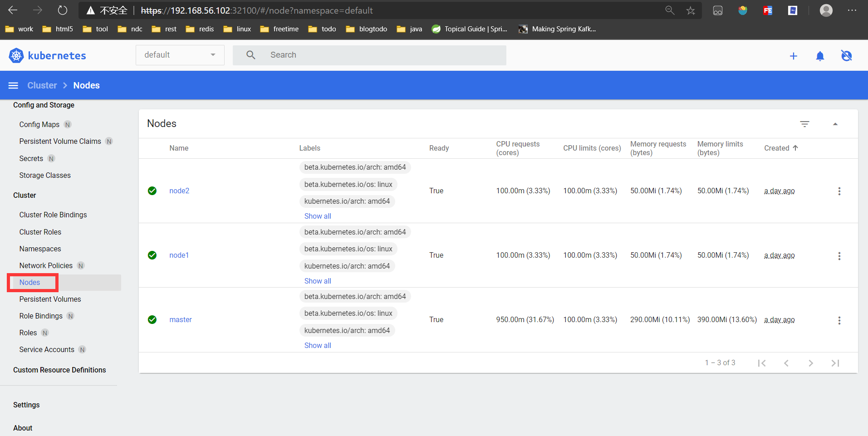Show all labels for node2
This screenshot has height=436, width=868.
click(x=318, y=216)
